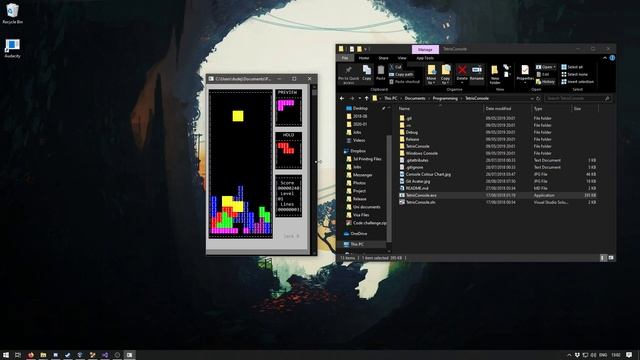Screen dimensions: 640x360
Task: Click Pin to Quick access in ribbon
Action: click(348, 75)
